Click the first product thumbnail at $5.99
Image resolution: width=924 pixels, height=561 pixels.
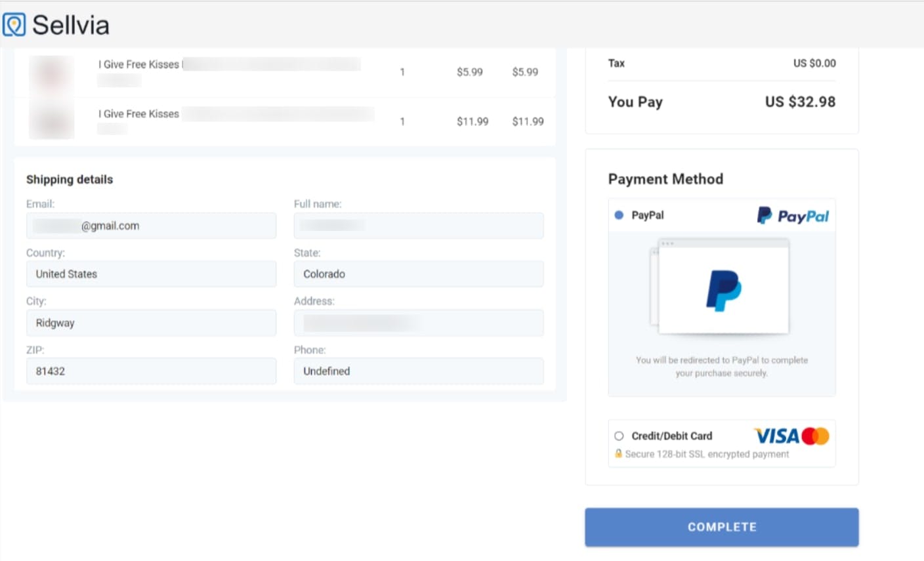[x=51, y=73]
